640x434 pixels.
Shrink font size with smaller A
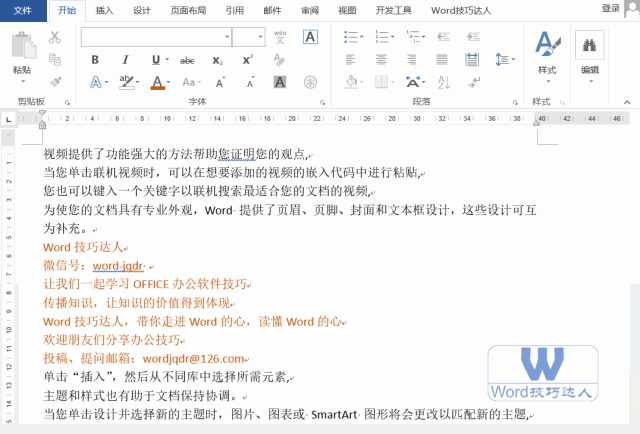[250, 82]
